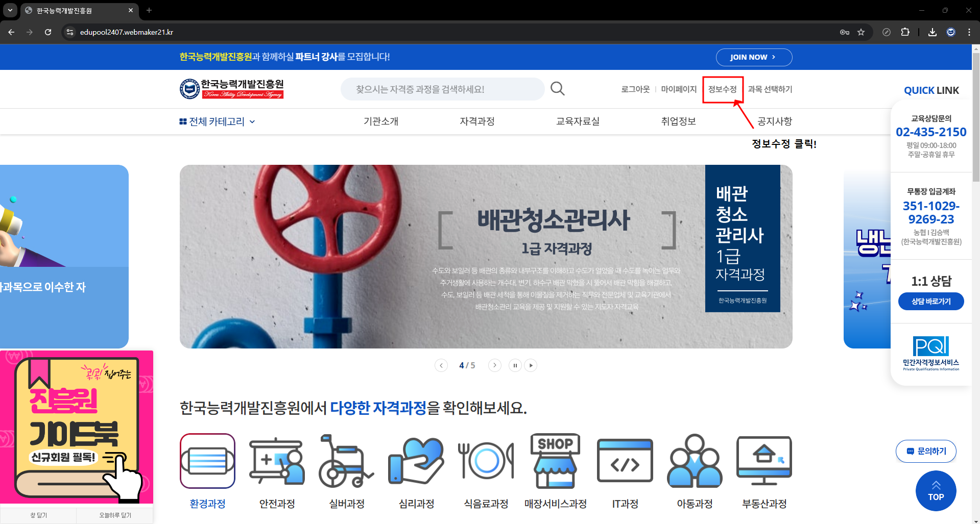This screenshot has height=524, width=980.
Task: Play the banner slideshow
Action: (x=531, y=365)
